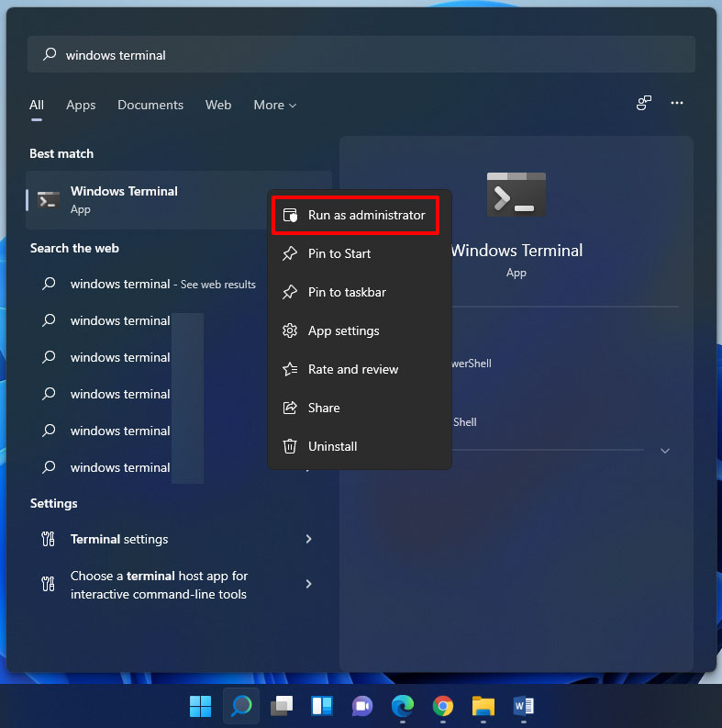Open Microsoft Word from the taskbar
The height and width of the screenshot is (728, 722).
[x=524, y=706]
